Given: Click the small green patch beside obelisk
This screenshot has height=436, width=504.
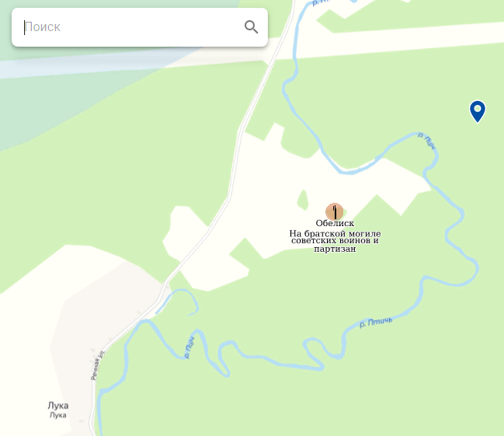Looking at the screenshot, I should pyautogui.click(x=303, y=200).
